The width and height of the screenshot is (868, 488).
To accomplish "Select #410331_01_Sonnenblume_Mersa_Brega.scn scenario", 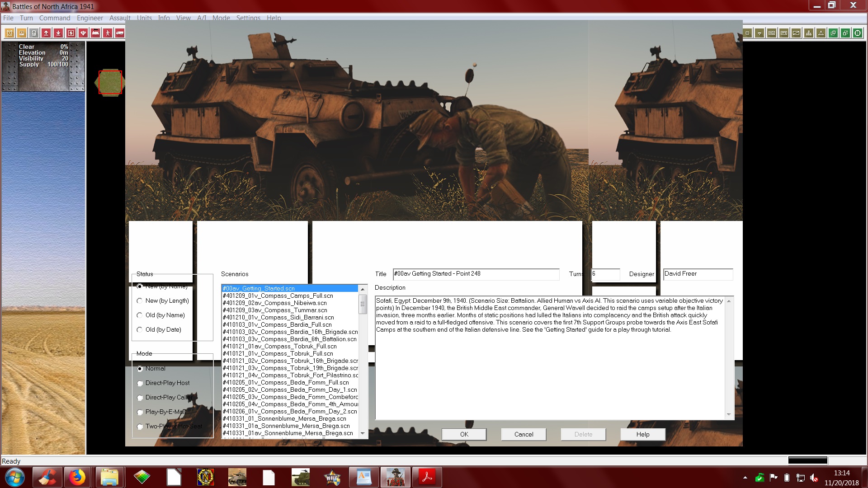I will pos(290,419).
